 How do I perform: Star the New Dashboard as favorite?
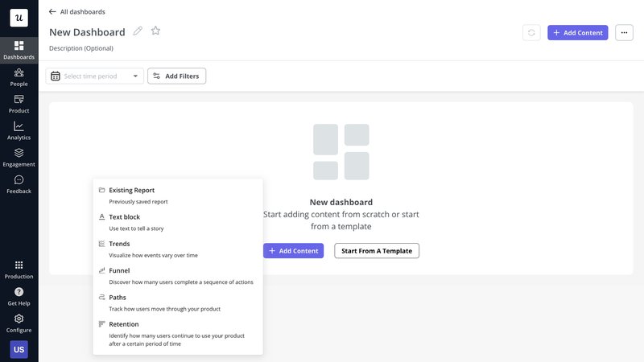point(155,31)
